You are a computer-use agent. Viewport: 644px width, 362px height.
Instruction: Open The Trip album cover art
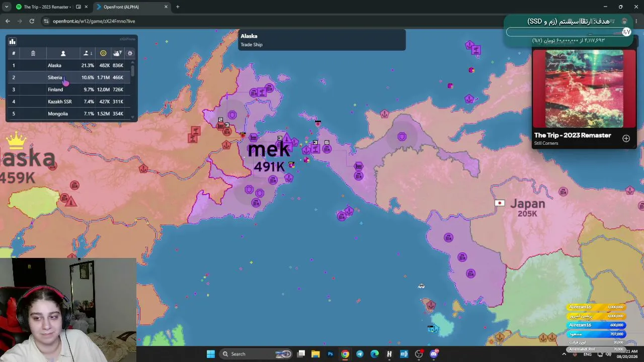584,89
